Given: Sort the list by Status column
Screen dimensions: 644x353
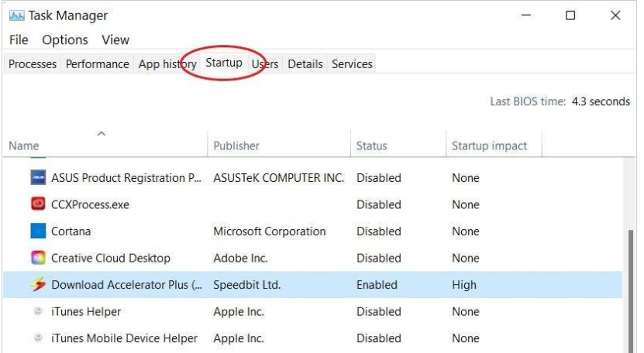Looking at the screenshot, I should point(371,146).
